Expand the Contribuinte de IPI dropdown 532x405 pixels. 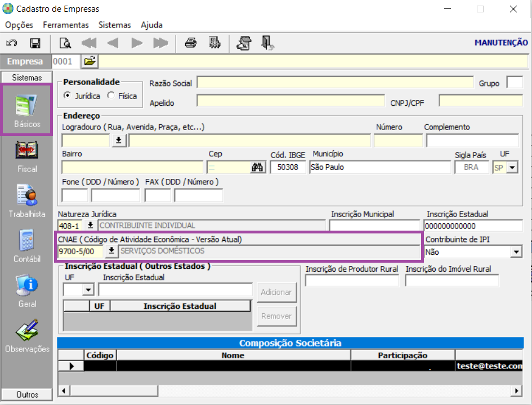point(516,252)
